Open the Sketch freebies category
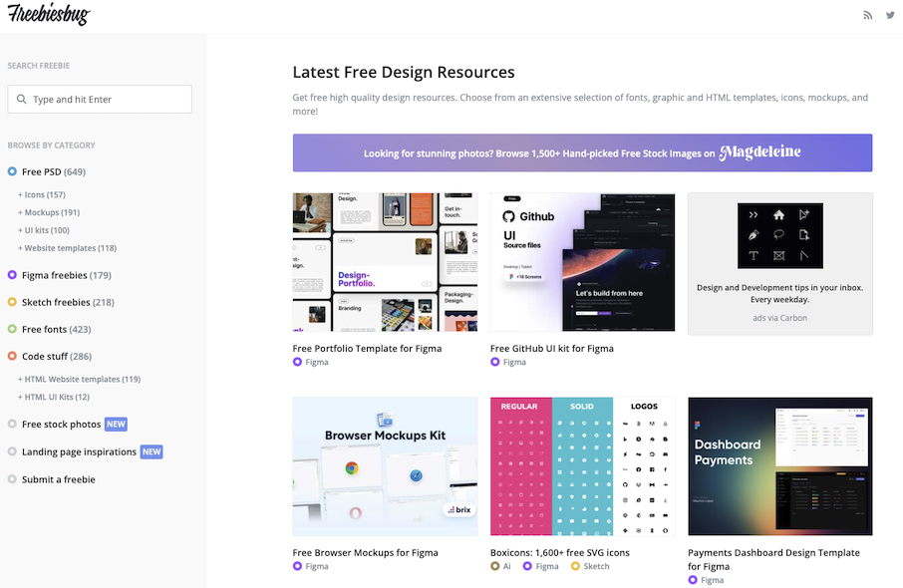The image size is (903, 588). pos(68,302)
